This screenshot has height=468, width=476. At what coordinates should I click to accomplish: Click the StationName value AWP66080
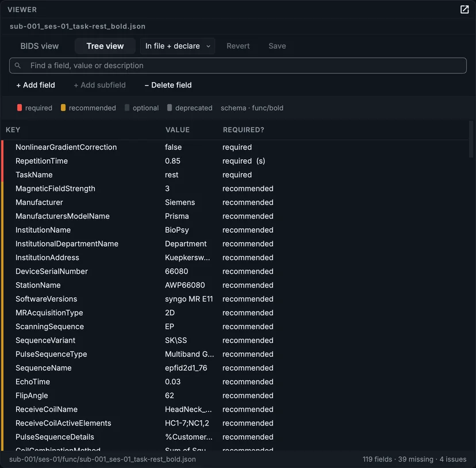185,285
